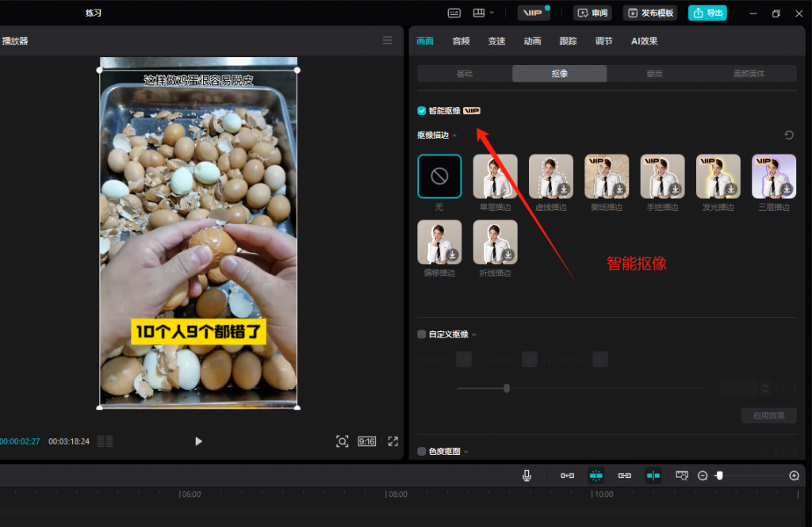Open the layout dropdown arrow in title bar
Screen dimensions: 812x527
(492, 13)
